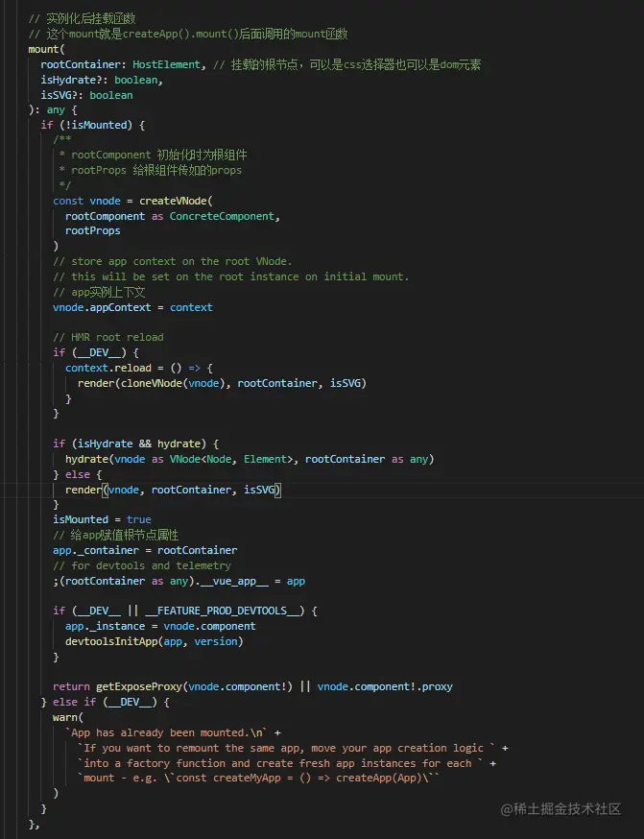Image resolution: width=644 pixels, height=839 pixels.
Task: Click the 'context.reload = () => {' line
Action: point(139,368)
